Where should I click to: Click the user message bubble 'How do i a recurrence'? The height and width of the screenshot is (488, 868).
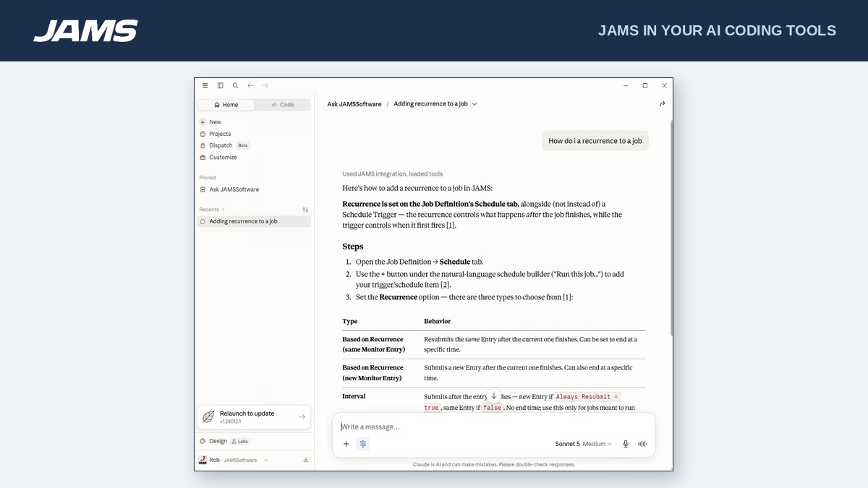[595, 141]
